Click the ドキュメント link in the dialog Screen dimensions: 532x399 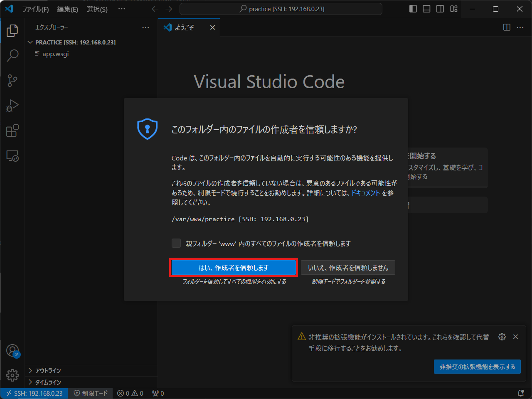(x=365, y=193)
